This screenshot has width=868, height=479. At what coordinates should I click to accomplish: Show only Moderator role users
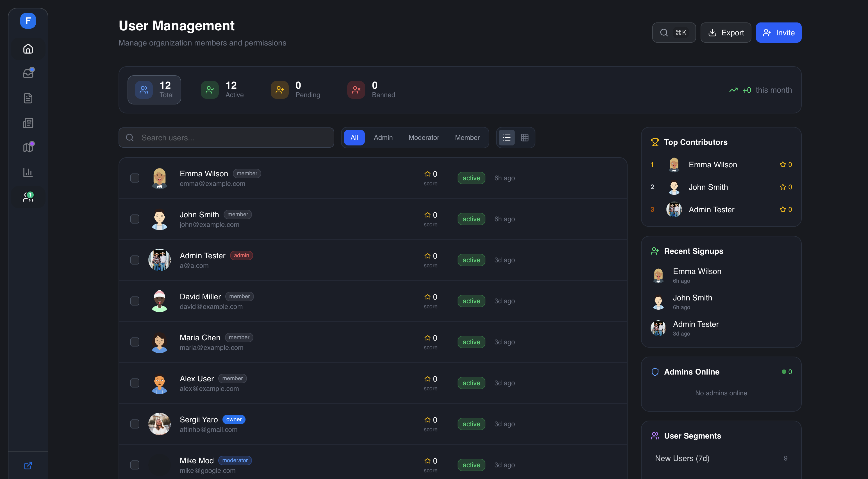coord(424,137)
